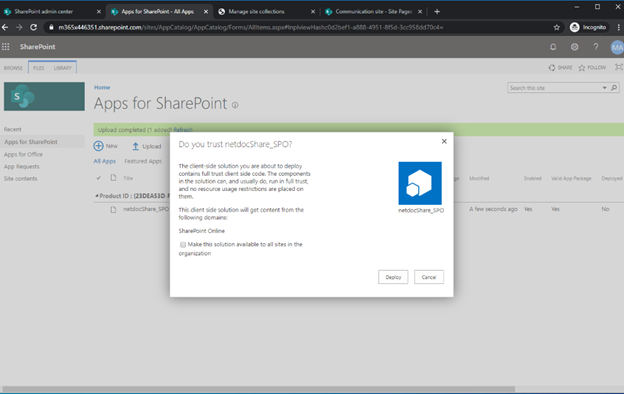Open the MA account avatar

pyautogui.click(x=617, y=48)
